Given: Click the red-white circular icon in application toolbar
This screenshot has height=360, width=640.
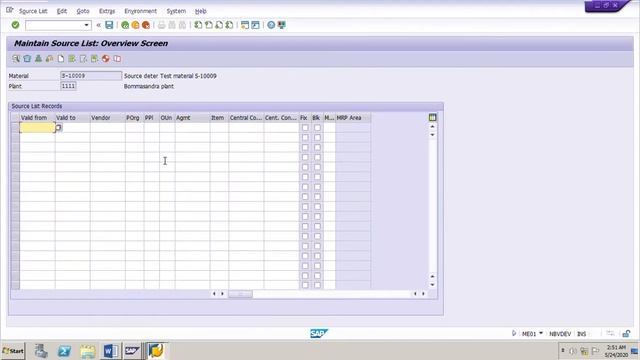Looking at the screenshot, I should click(x=106, y=59).
